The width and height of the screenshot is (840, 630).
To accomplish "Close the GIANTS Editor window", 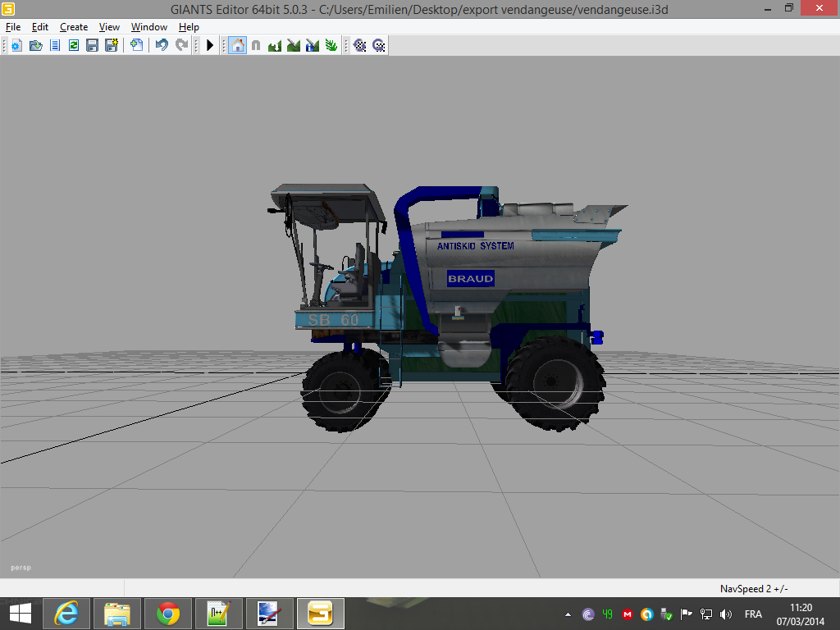I will pos(819,8).
